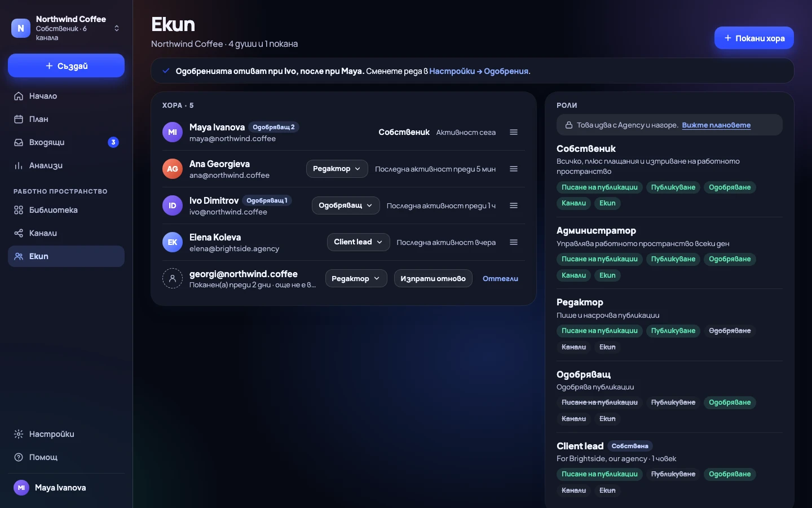The image size is (812, 508).
Task: Click the Покани хора button
Action: click(754, 38)
